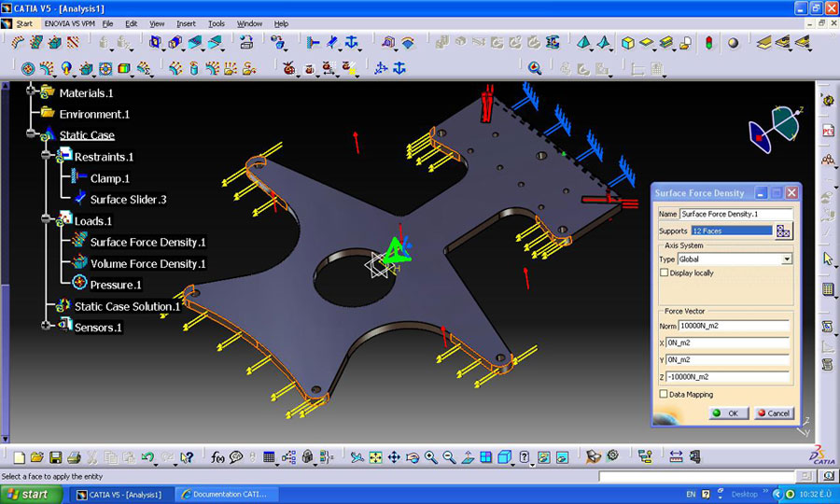
Task: Click the Save diskette icon
Action: tap(55, 457)
